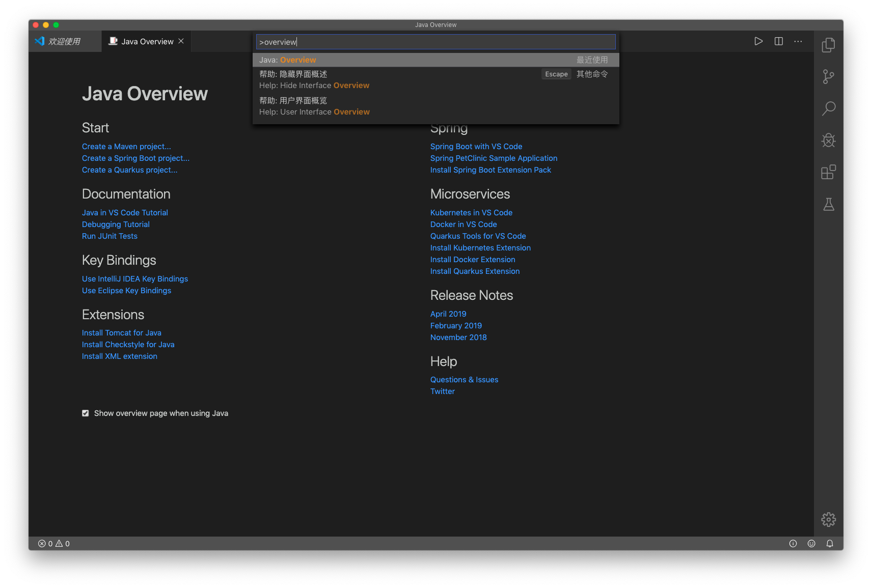Screen dimensions: 872x588
Task: Click Install Kubernetes Extension link
Action: 480,248
